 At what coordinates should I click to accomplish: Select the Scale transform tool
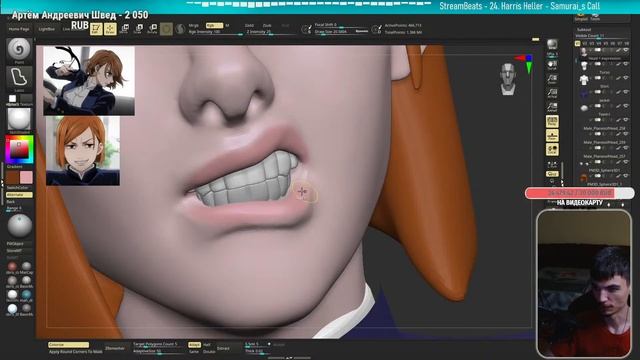click(x=138, y=29)
